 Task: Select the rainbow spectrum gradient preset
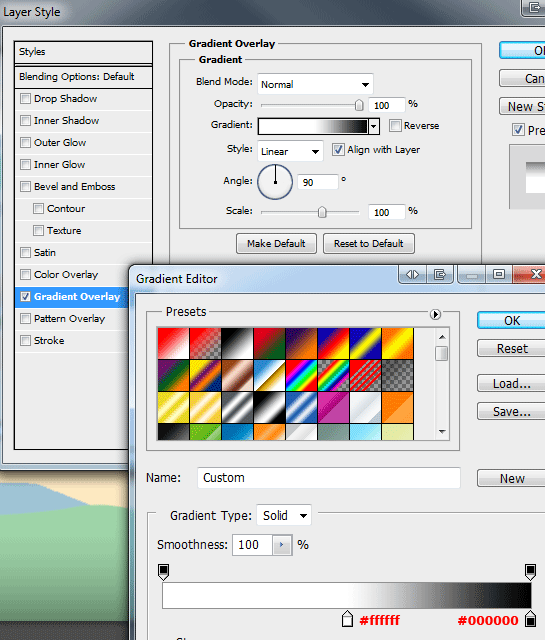tap(301, 376)
